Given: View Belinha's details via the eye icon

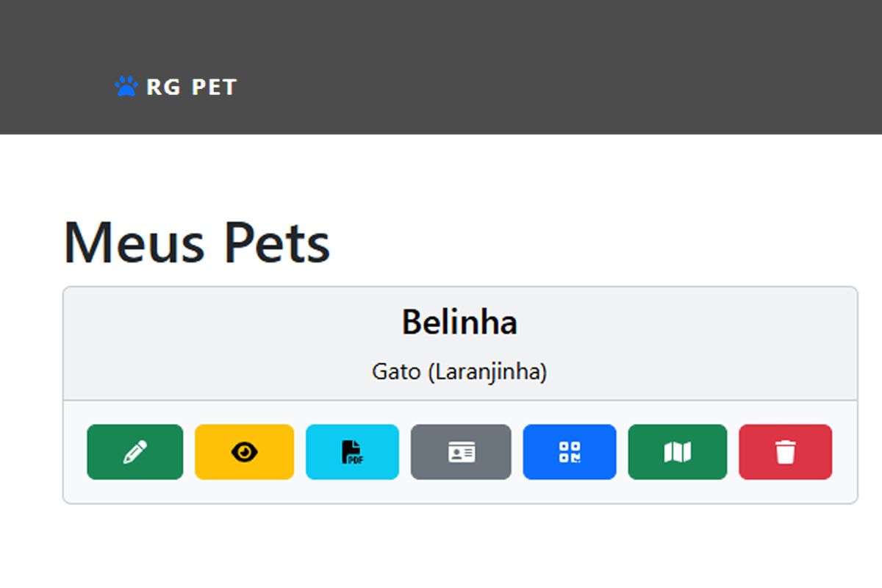Looking at the screenshot, I should tap(245, 452).
